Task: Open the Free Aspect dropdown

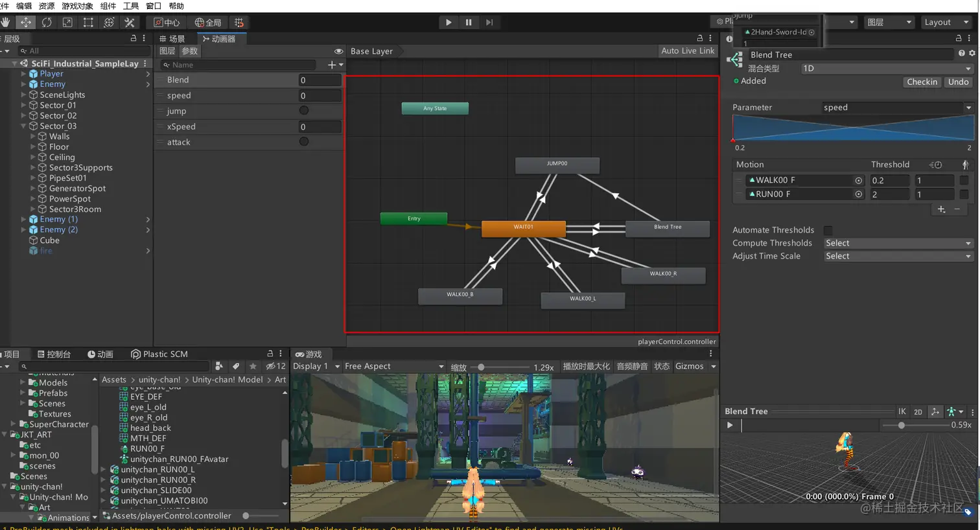Action: coord(394,366)
